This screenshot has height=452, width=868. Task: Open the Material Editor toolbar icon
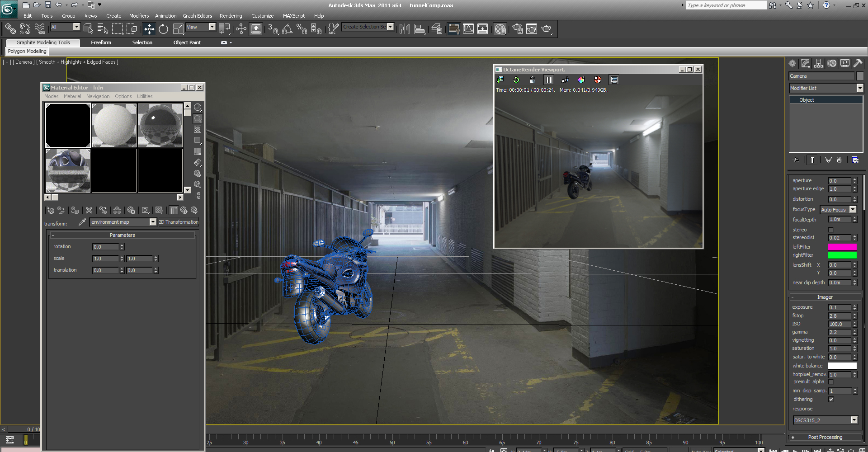click(x=500, y=29)
